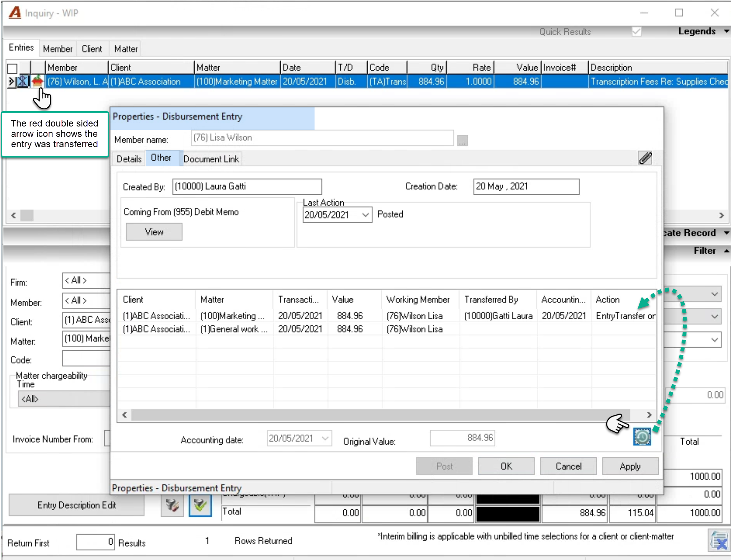This screenshot has height=560, width=731.
Task: Click the red transferred-entry arrow icon in grid row
Action: click(37, 81)
